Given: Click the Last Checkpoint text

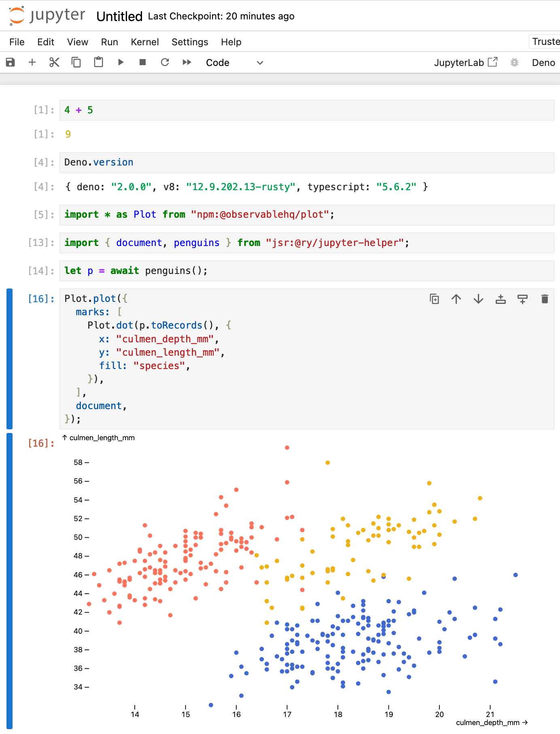Looking at the screenshot, I should click(x=221, y=16).
